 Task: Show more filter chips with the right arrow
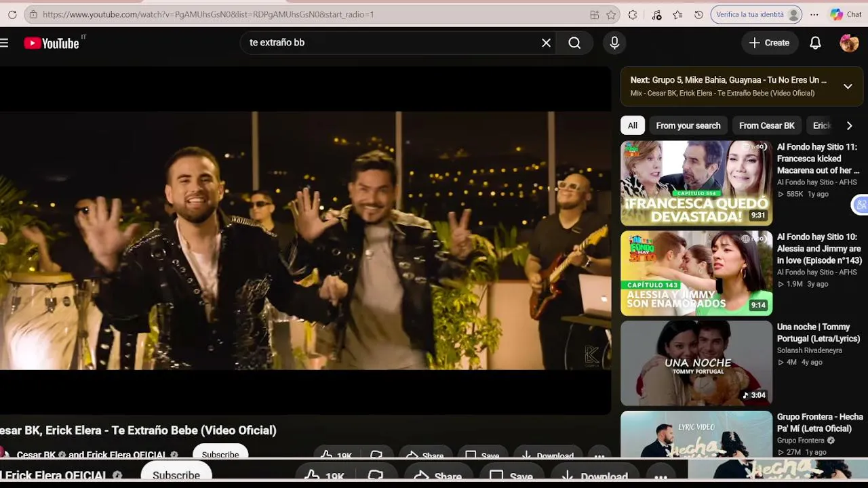[x=849, y=125]
